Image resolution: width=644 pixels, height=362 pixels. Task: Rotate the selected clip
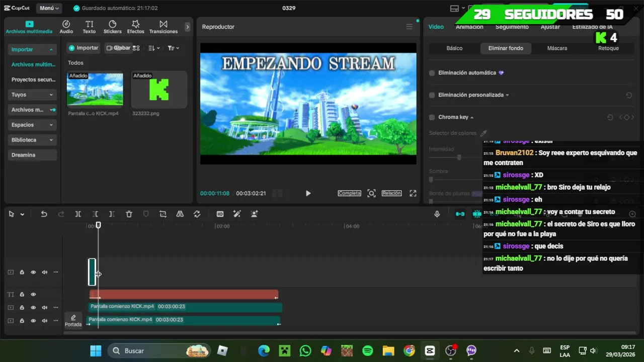coord(197,214)
